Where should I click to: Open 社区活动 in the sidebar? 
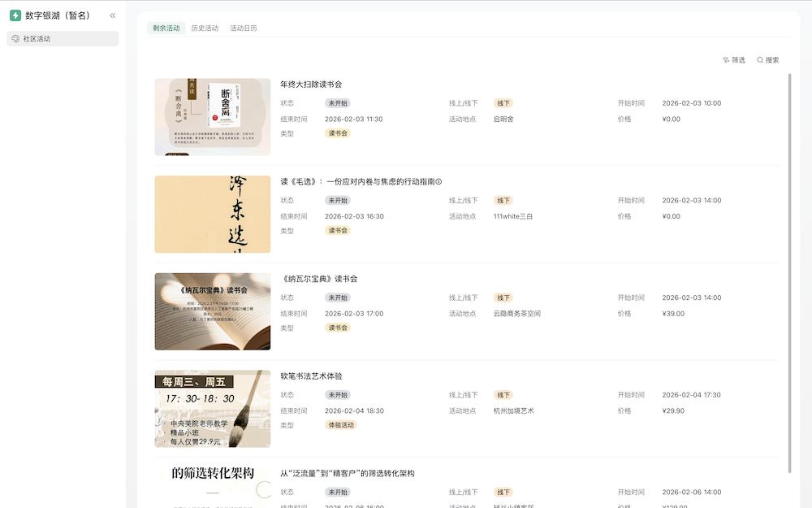point(63,39)
